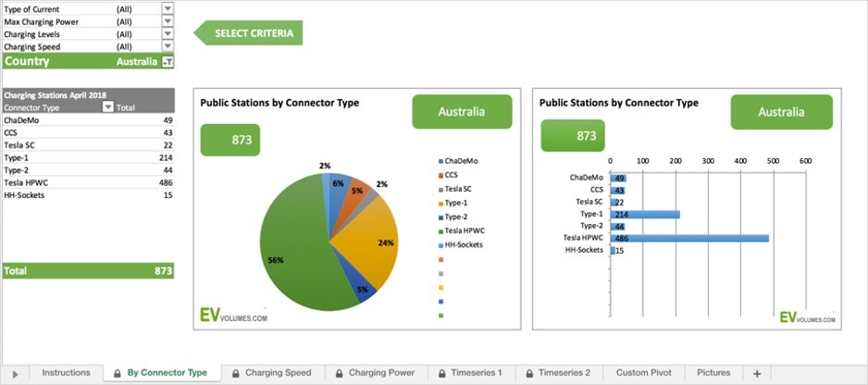Viewport: 868px width, 385px height.
Task: Click the Select Criteria arrow button
Action: (x=248, y=33)
